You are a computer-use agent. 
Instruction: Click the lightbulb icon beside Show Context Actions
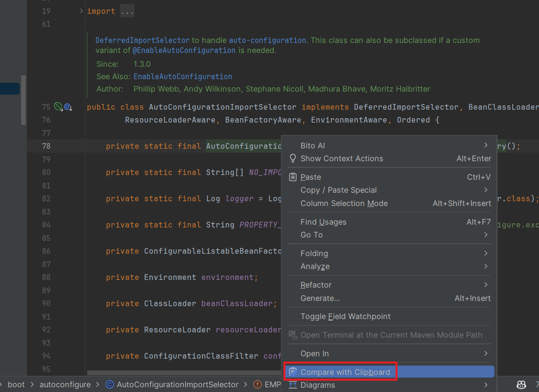click(293, 158)
